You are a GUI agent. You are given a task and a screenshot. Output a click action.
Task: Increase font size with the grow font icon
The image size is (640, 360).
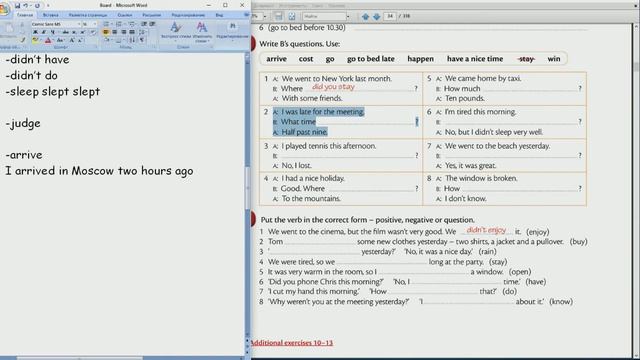coord(72,40)
